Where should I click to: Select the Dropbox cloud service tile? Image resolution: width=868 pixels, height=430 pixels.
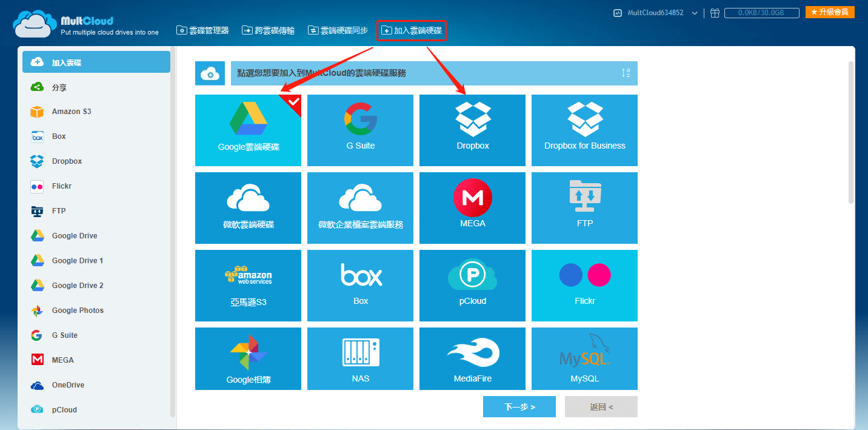(472, 130)
